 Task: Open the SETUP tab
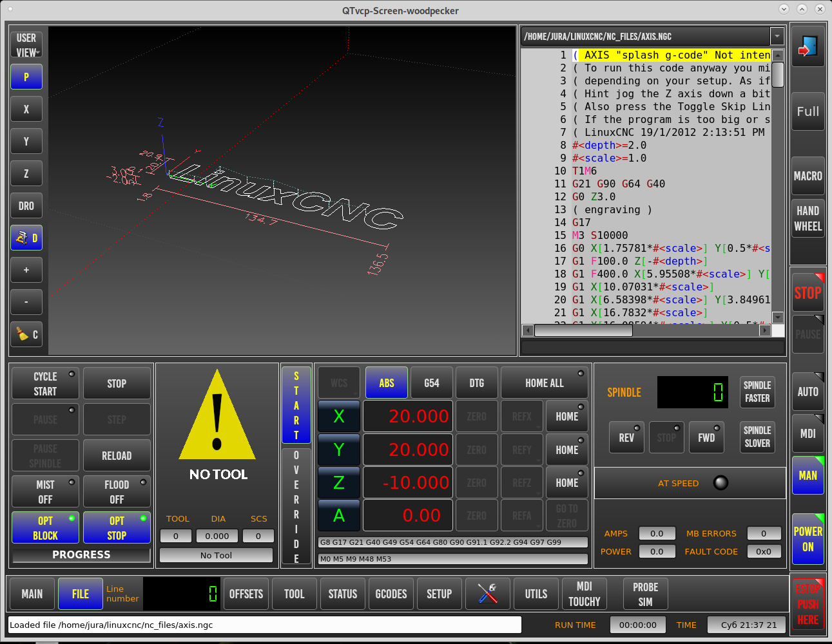point(440,593)
